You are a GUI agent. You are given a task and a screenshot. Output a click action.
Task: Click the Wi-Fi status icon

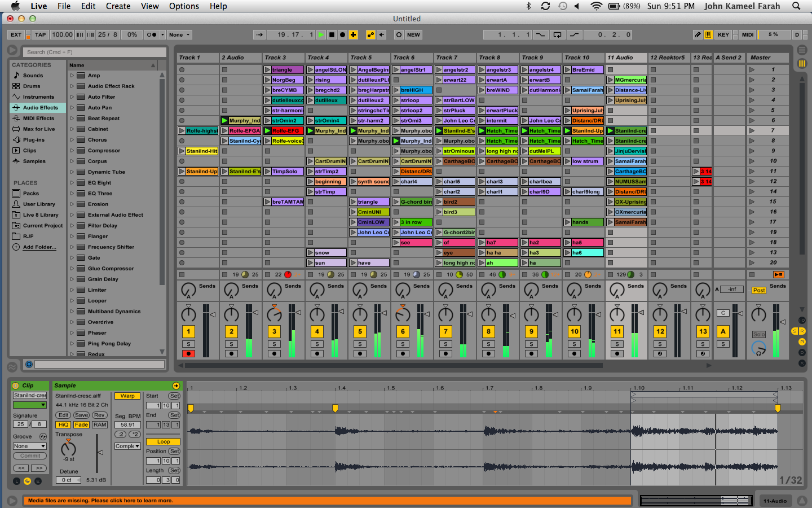[x=596, y=6]
